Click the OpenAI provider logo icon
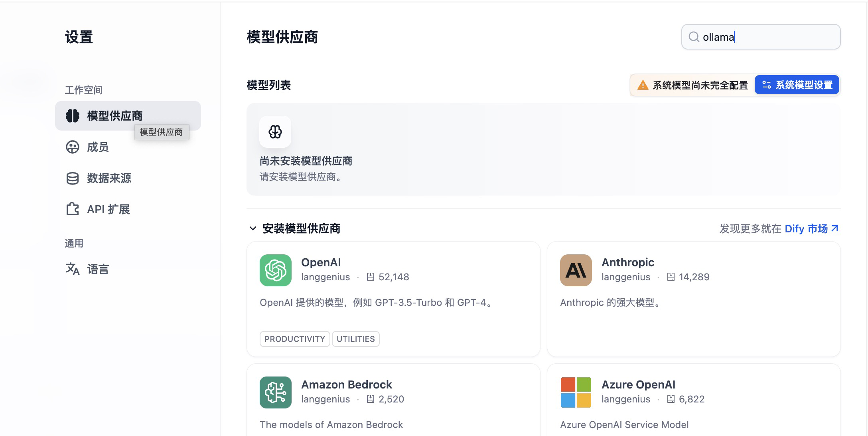The height and width of the screenshot is (436, 868). click(275, 270)
